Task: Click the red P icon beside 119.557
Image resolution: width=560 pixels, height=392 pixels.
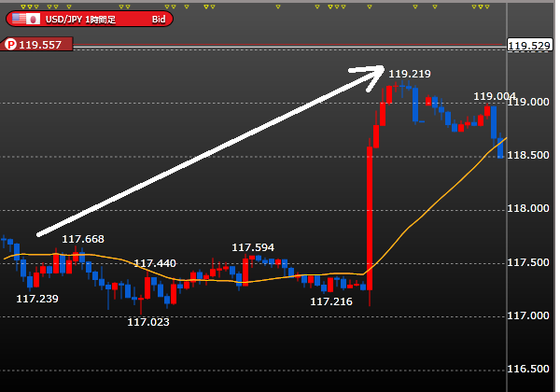Action: tap(11, 45)
